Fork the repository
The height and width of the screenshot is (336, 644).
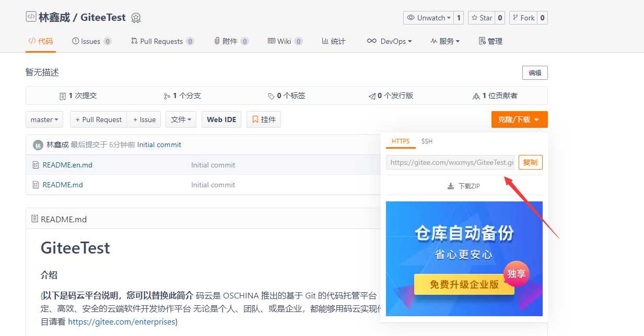(523, 18)
